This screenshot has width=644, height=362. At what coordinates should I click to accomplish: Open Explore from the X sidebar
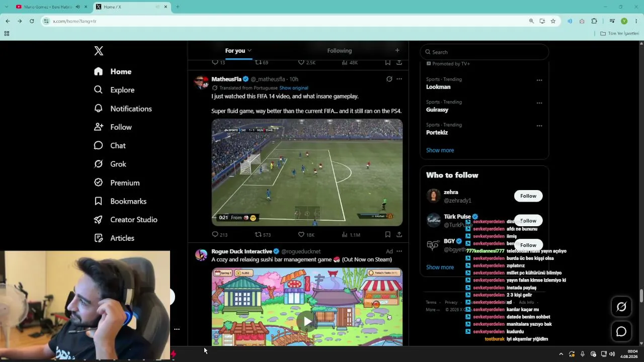114,90
